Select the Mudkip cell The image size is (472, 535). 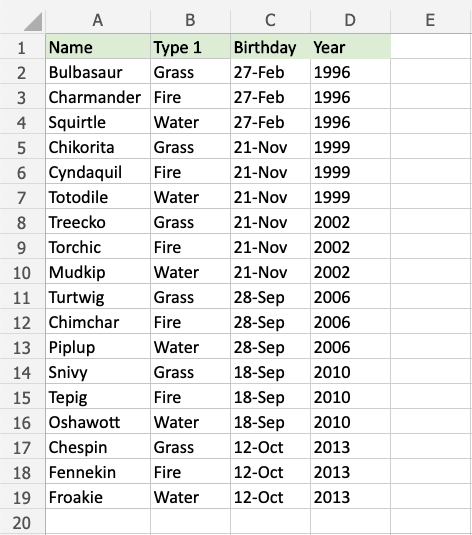(98, 272)
